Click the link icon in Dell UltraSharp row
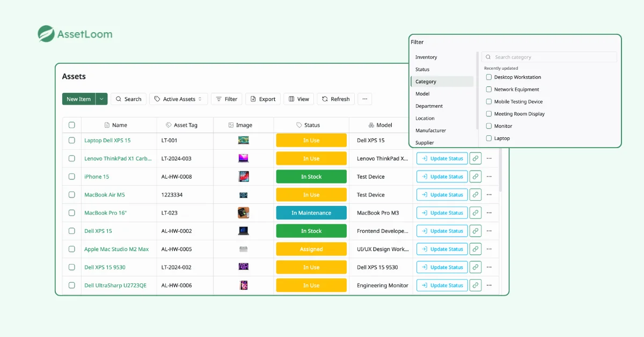 [475, 285]
